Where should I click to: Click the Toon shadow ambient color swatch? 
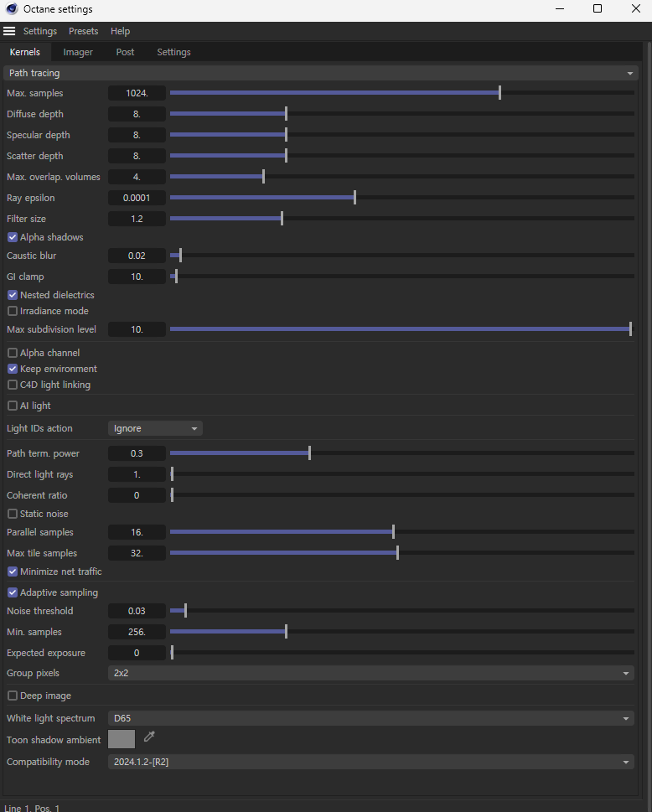(x=122, y=739)
